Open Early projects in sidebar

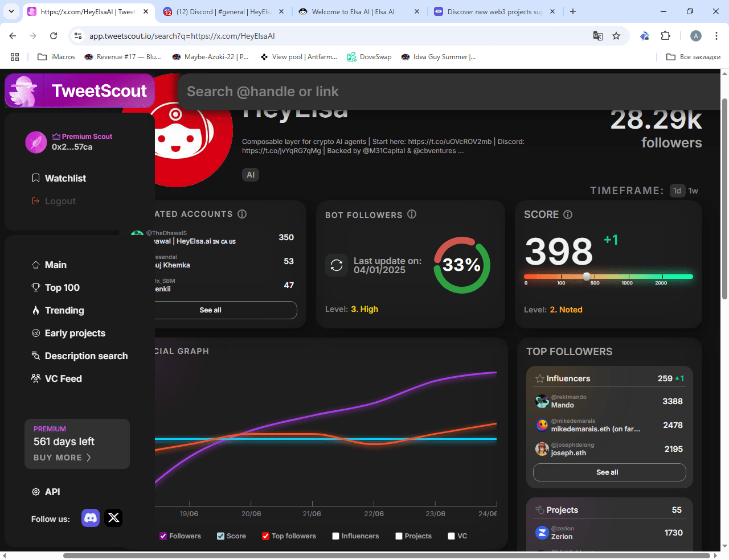[68, 333]
